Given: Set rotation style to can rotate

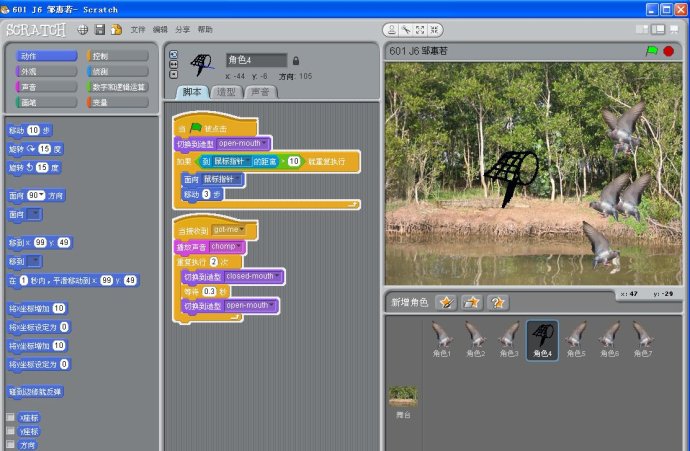Looking at the screenshot, I should click(x=174, y=54).
